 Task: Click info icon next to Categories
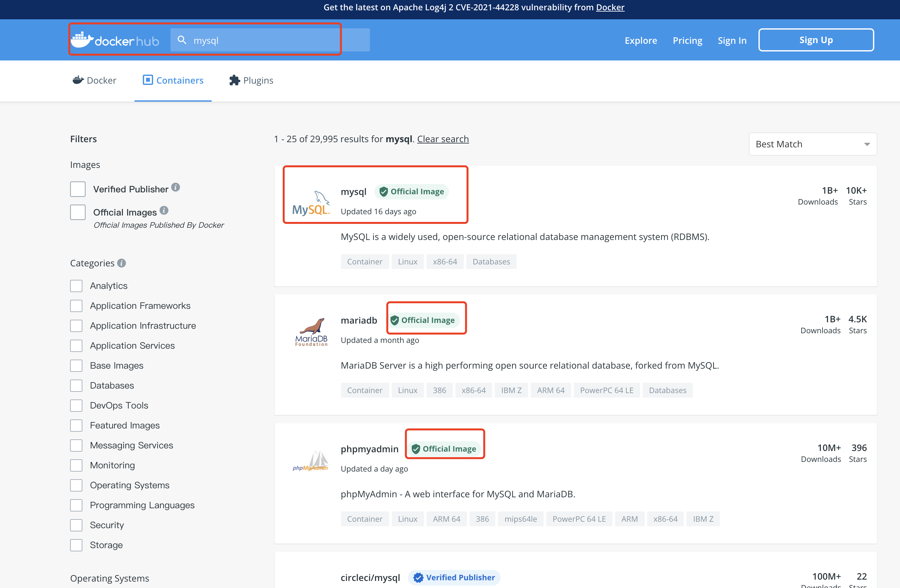(121, 263)
